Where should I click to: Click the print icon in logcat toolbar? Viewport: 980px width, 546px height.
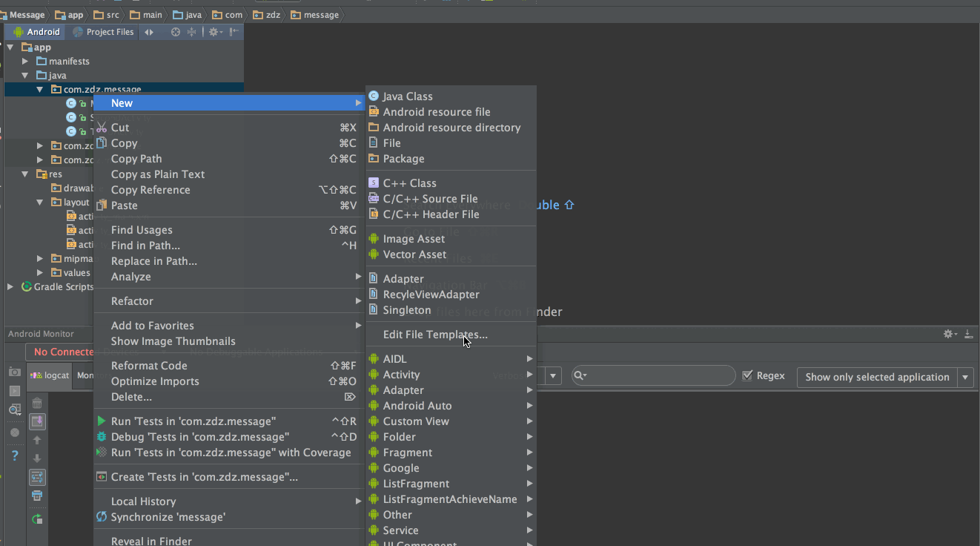coord(37,496)
